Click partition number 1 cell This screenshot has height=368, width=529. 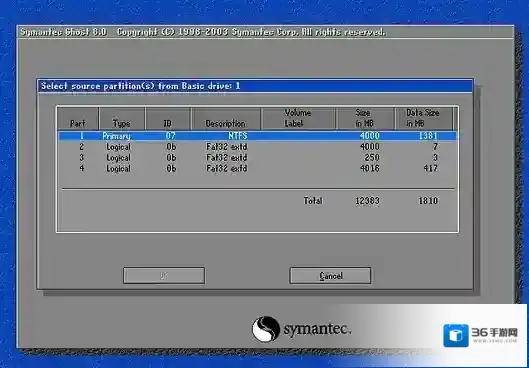click(81, 136)
